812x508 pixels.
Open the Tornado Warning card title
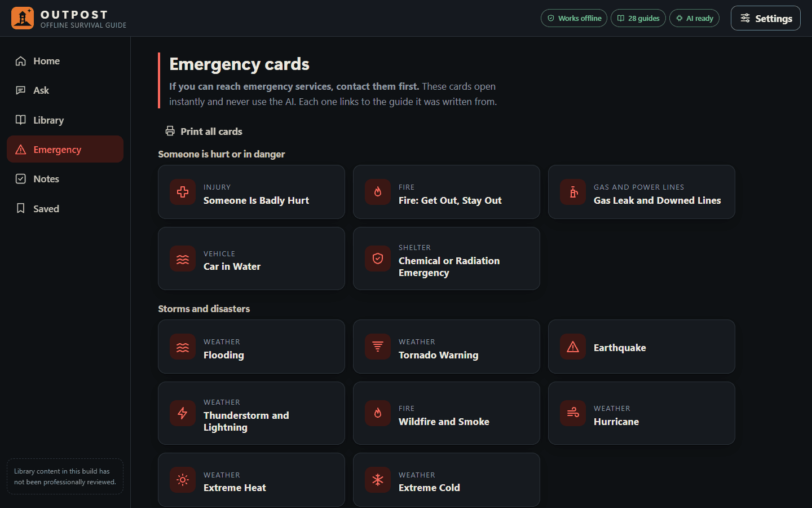[438, 355]
